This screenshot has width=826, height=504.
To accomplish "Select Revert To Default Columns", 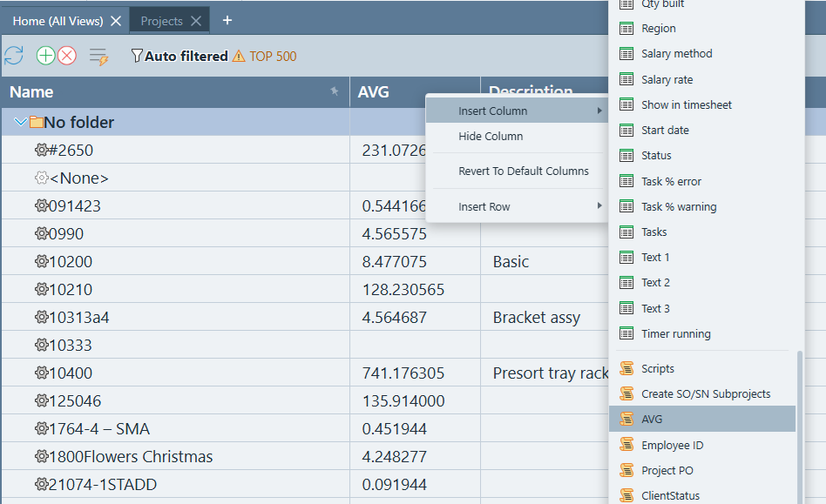I will 517,171.
